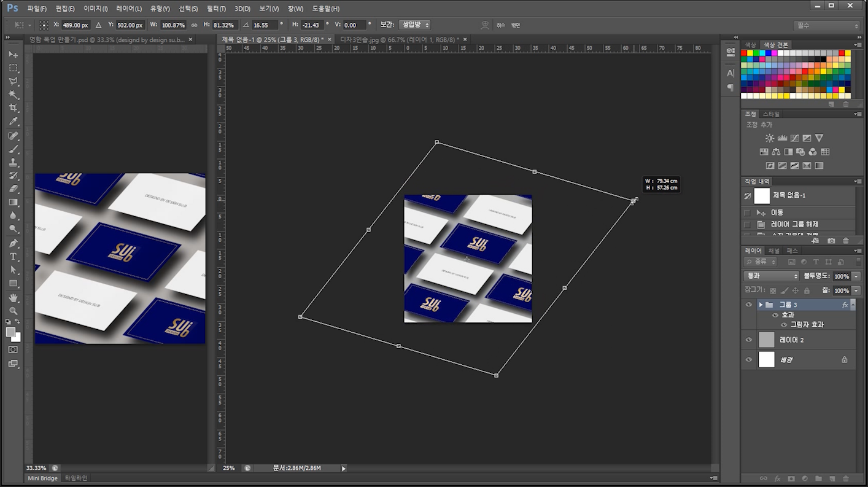The height and width of the screenshot is (487, 868).
Task: Add a Vibrance adjustment
Action: [819, 138]
